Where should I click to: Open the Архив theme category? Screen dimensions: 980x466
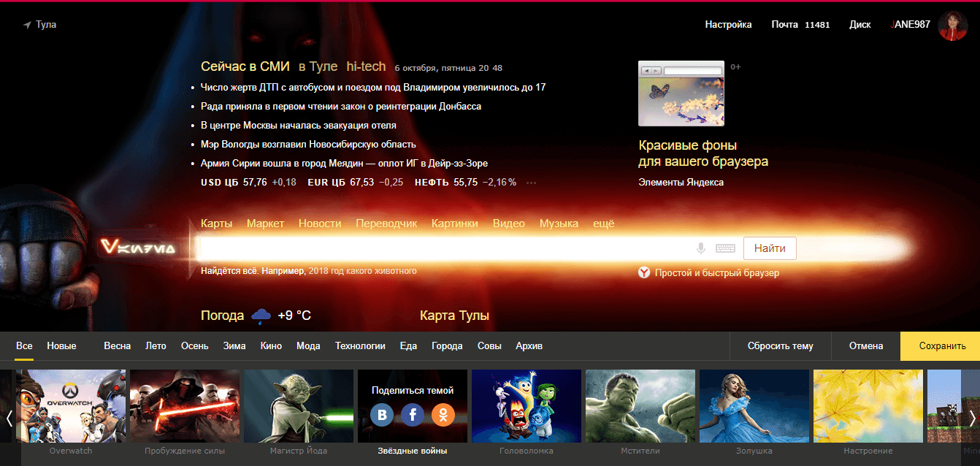coord(529,346)
